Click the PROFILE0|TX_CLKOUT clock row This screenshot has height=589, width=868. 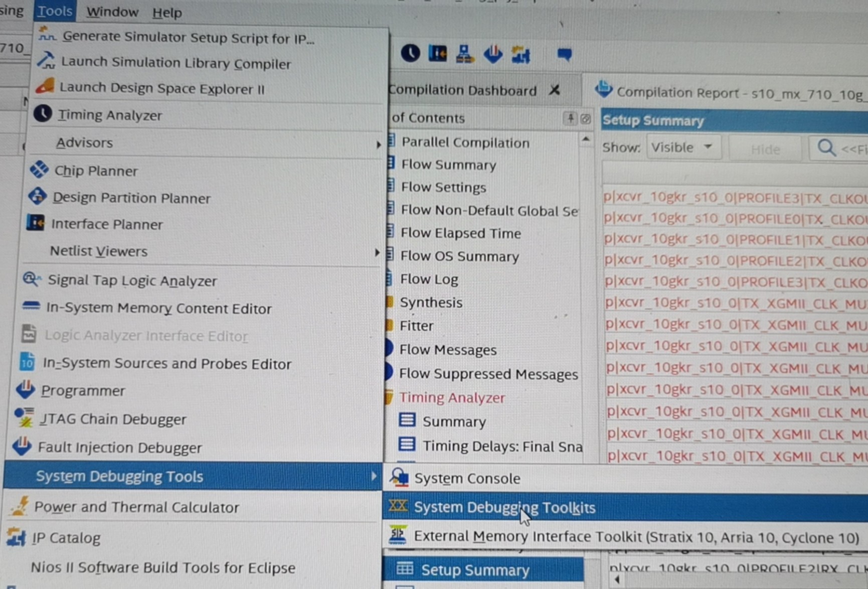pos(735,219)
